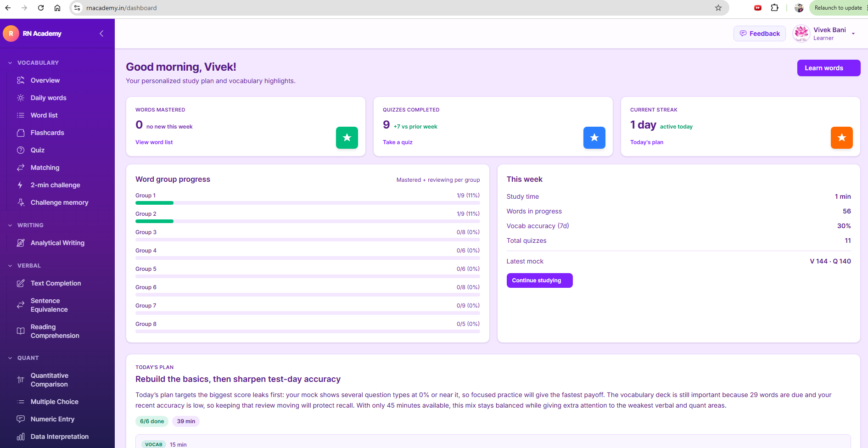
Task: Click the blue star Quizzes Completed icon
Action: pos(594,138)
